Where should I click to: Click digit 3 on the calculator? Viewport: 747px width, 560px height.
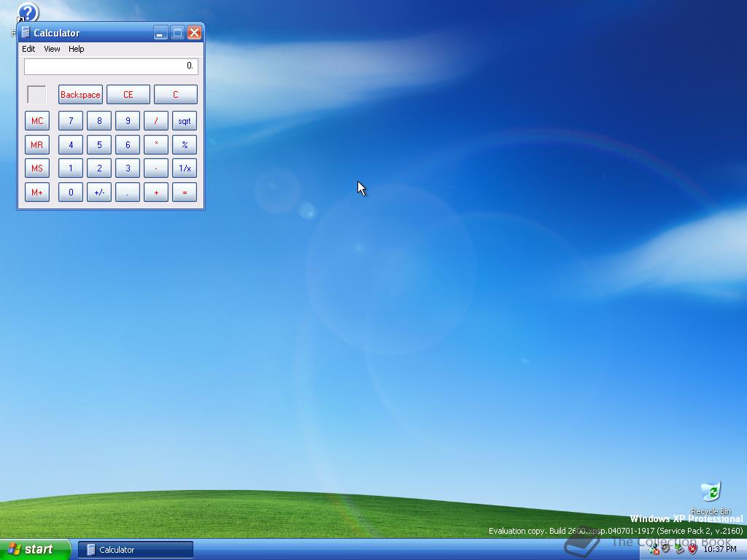(x=128, y=168)
